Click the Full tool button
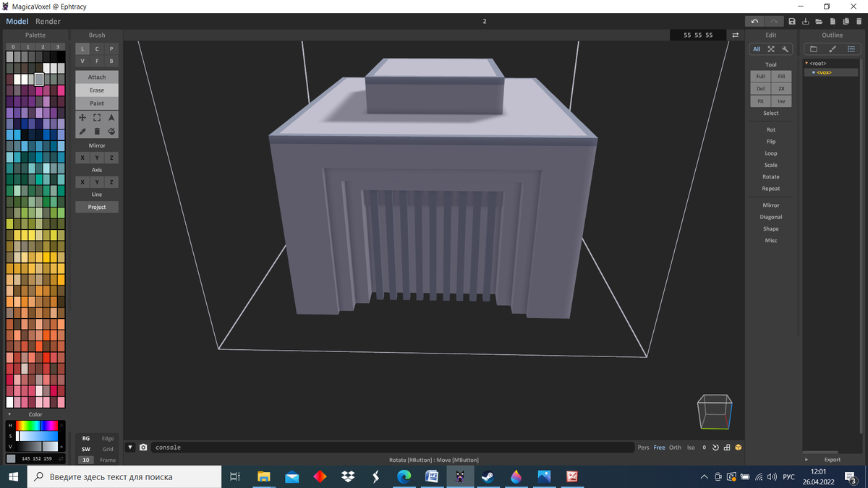Screen dimensions: 868x488 click(x=761, y=76)
